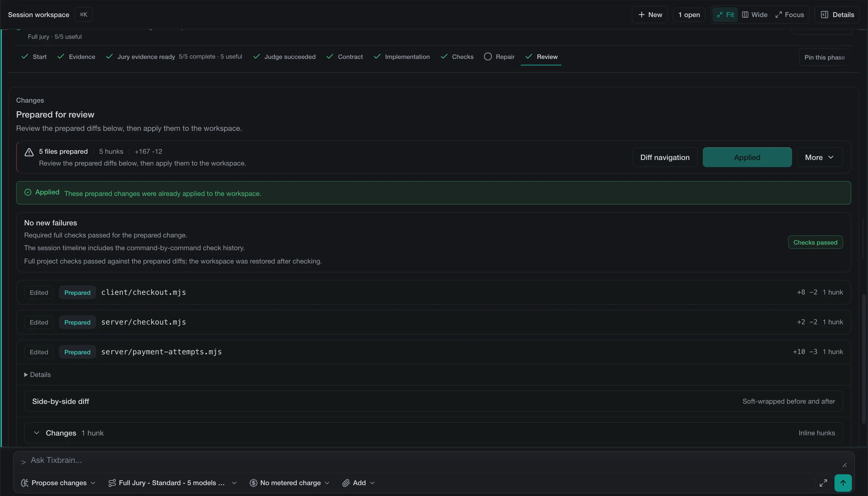Expand the Details disclosure triangle
Image resolution: width=868 pixels, height=496 pixels.
click(26, 375)
